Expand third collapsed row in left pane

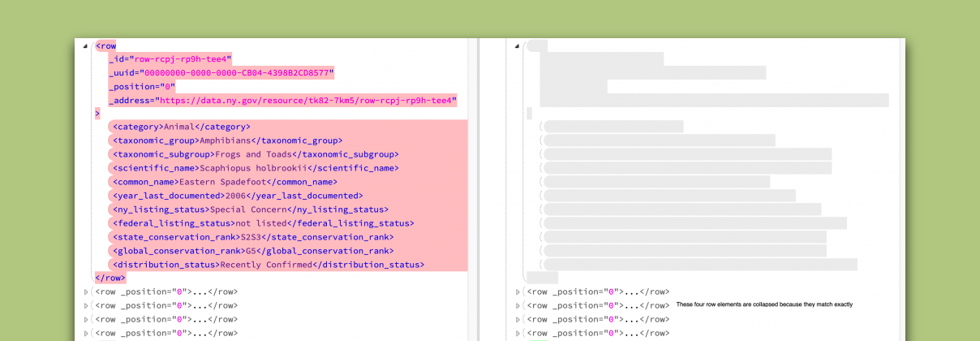(86, 320)
